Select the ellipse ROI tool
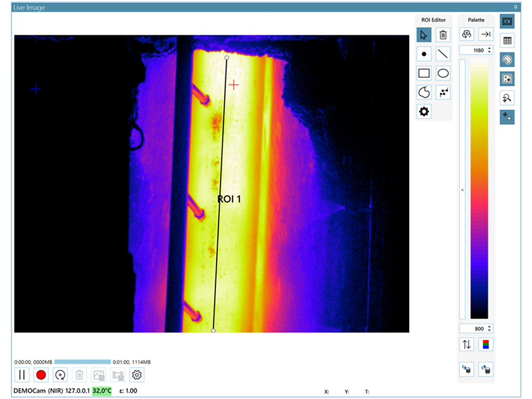Screen dimensions: 532x399 click(443, 73)
